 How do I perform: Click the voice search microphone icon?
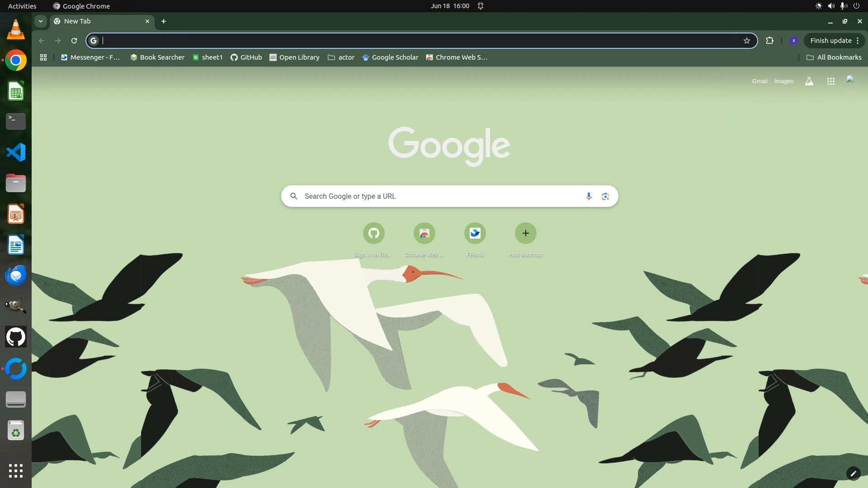pos(588,196)
